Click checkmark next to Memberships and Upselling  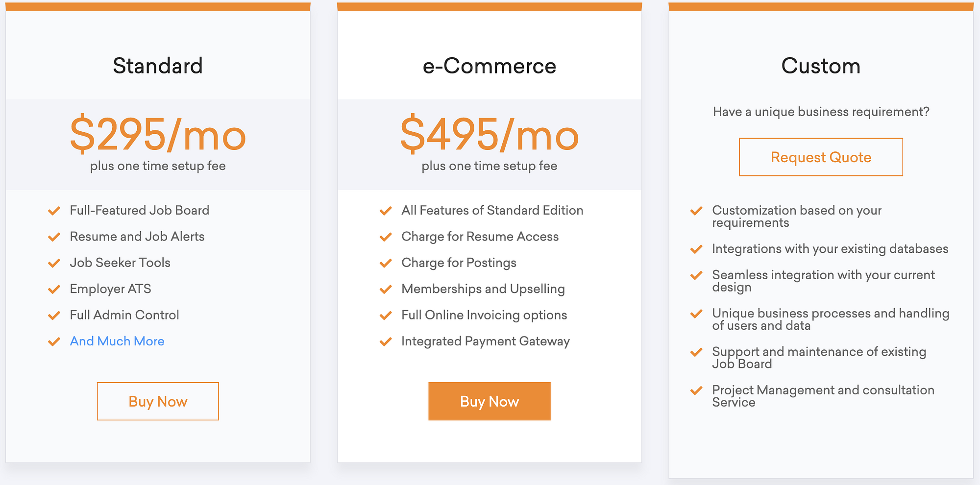click(x=386, y=289)
